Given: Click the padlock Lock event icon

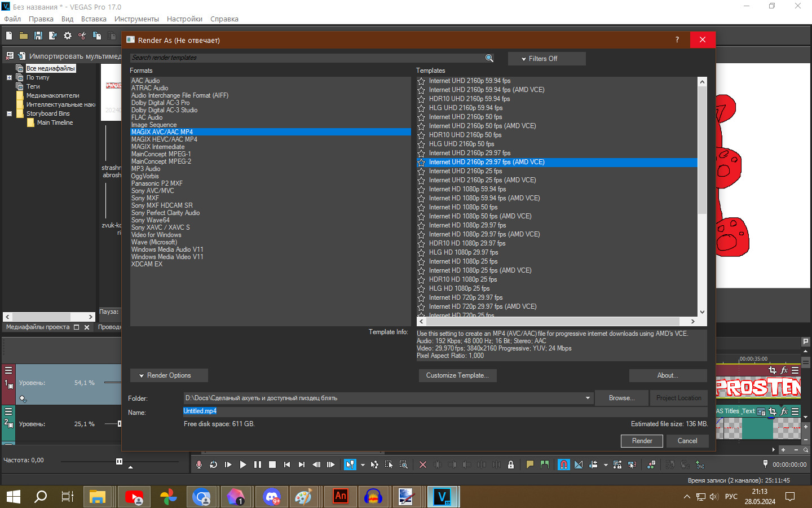Looking at the screenshot, I should coord(511,465).
